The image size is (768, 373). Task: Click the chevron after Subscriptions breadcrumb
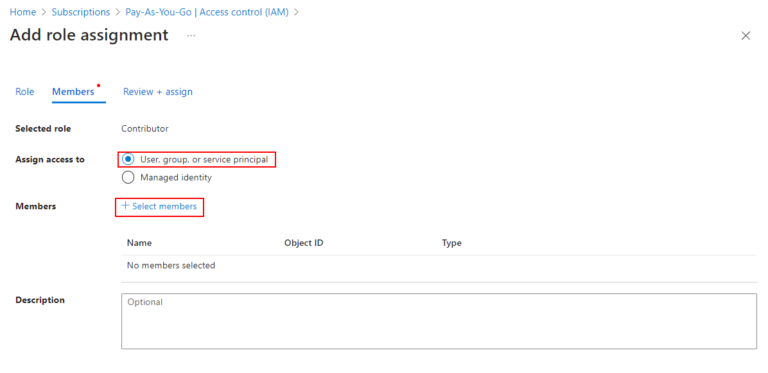(118, 12)
